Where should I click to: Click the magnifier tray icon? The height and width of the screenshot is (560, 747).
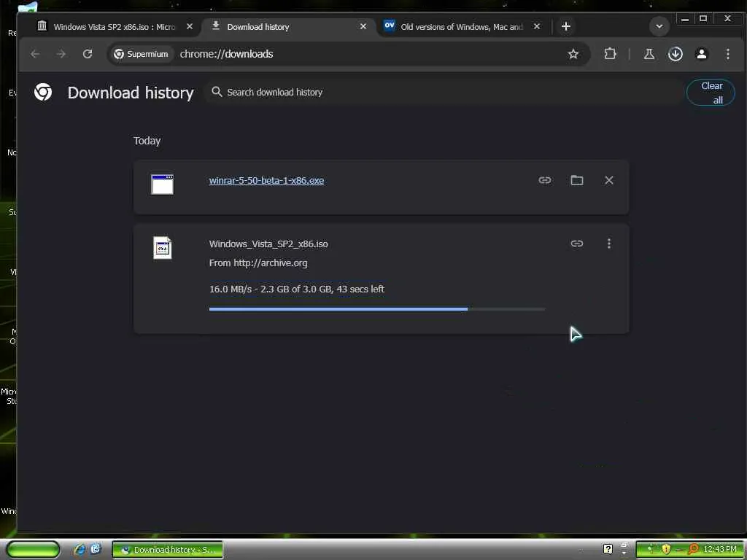point(693,550)
